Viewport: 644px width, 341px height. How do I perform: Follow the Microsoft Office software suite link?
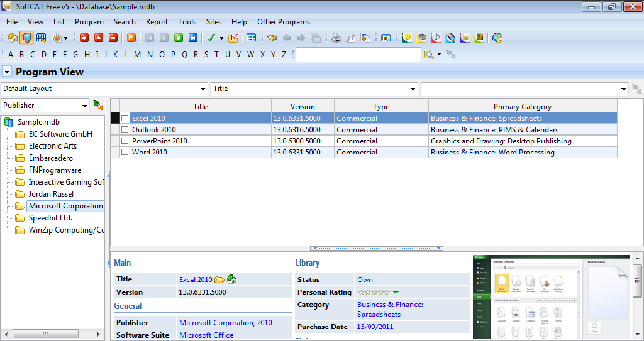coord(206,335)
